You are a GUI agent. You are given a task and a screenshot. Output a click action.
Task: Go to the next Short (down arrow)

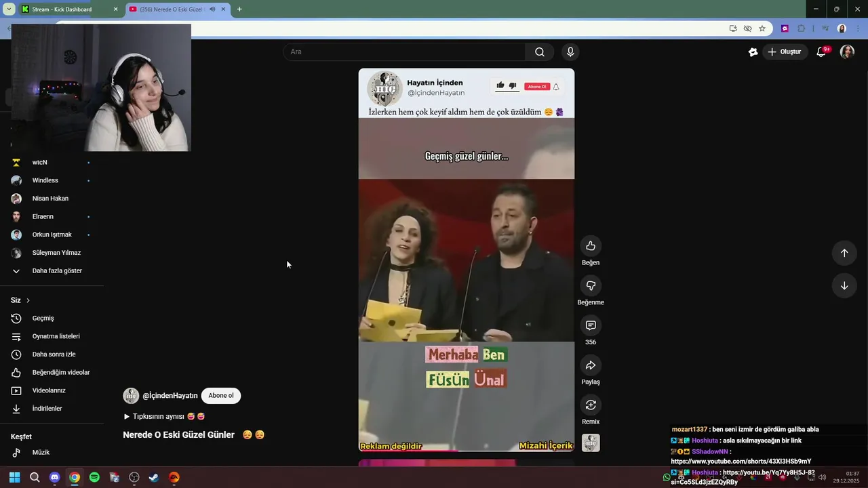coord(844,286)
